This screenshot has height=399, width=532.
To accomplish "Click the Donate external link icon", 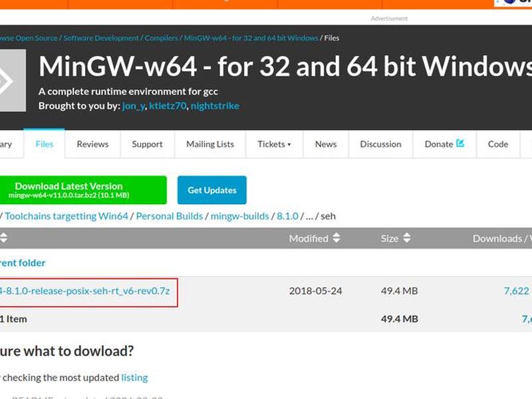I will click(x=460, y=143).
